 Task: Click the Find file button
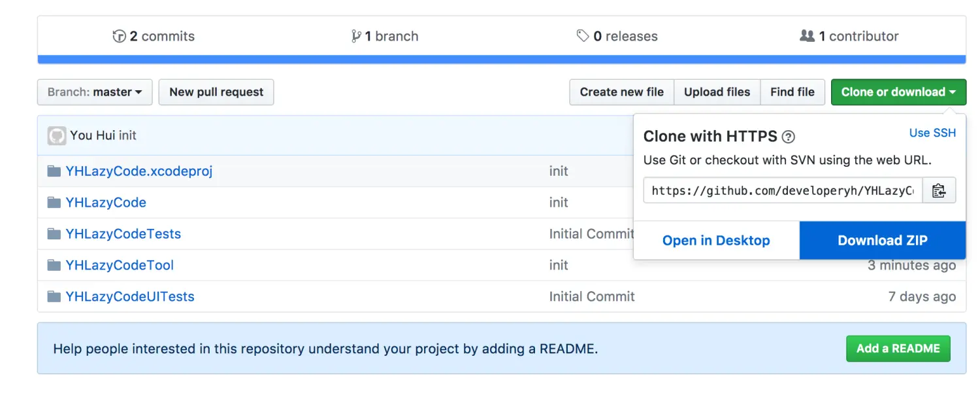pyautogui.click(x=792, y=92)
